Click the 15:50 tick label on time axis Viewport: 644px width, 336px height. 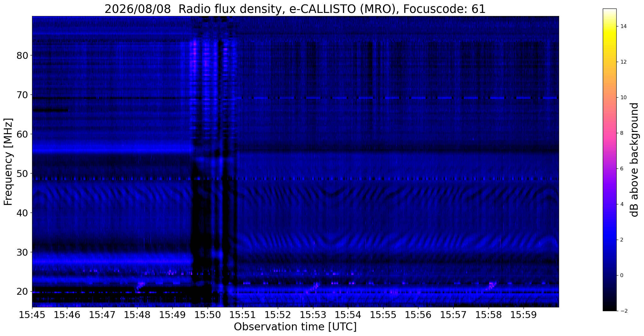click(x=207, y=315)
